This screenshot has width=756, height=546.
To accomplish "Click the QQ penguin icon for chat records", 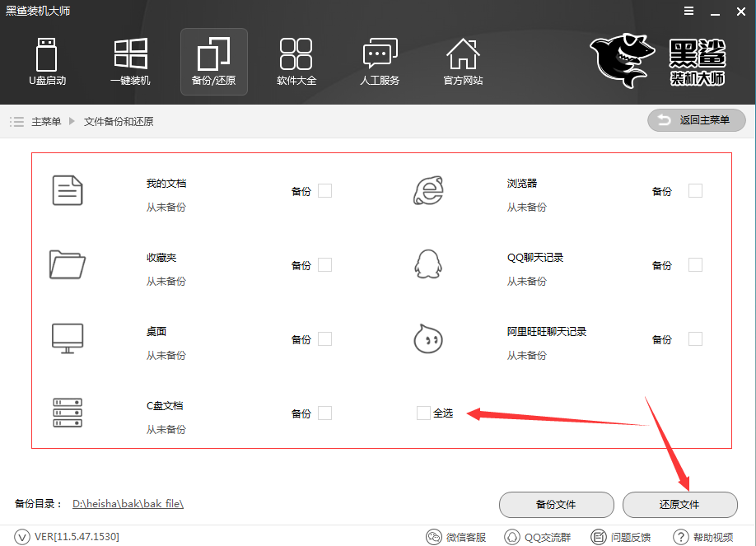I will coord(428,264).
